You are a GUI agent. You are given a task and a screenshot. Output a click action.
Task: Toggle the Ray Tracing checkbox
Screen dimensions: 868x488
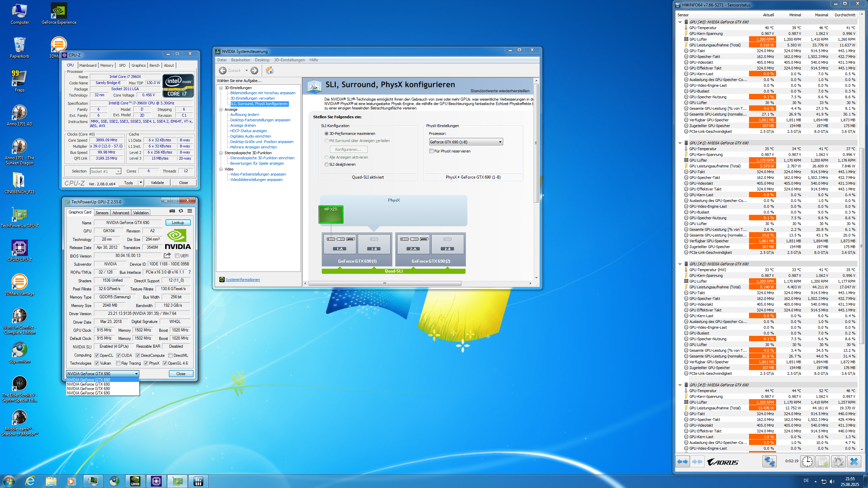tap(118, 363)
